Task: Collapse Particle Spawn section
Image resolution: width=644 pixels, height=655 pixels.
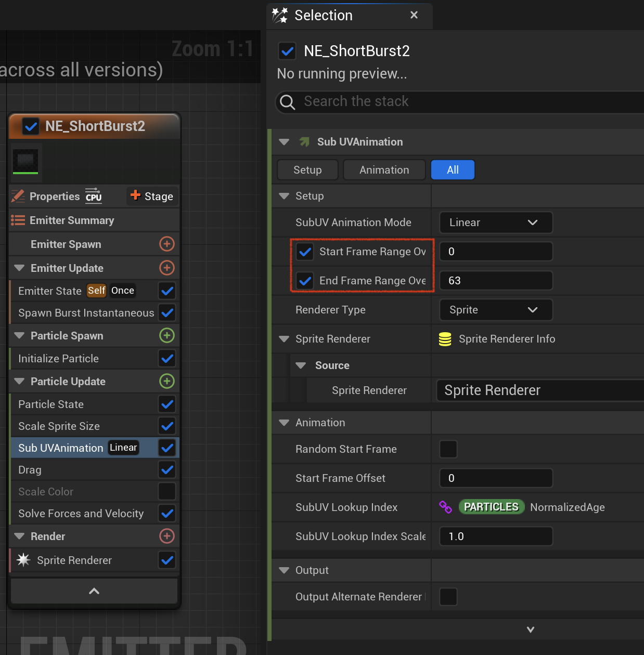Action: coord(19,336)
